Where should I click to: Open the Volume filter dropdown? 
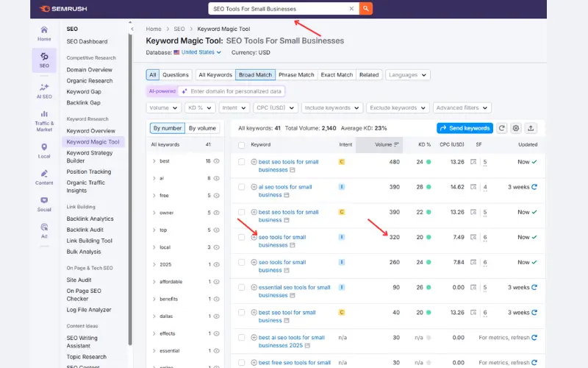163,107
